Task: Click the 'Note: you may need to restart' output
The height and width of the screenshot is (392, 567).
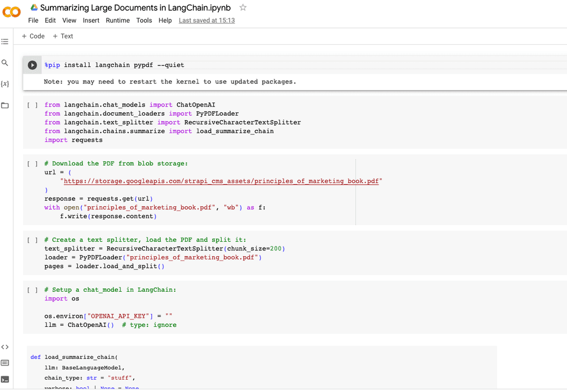Action: click(x=170, y=82)
